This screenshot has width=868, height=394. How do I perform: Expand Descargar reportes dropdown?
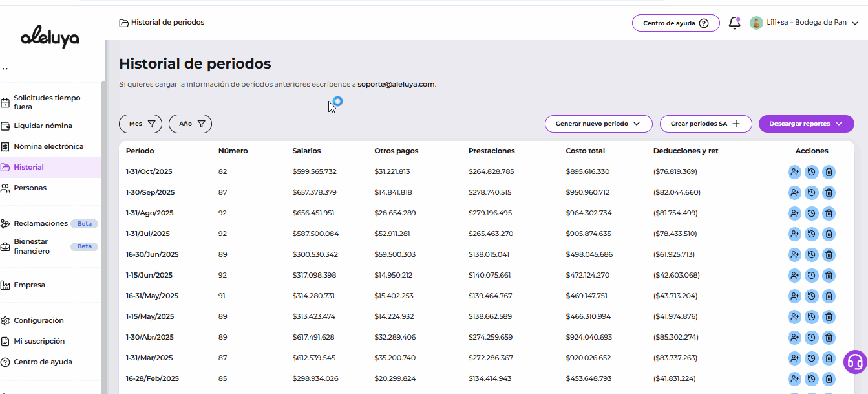point(806,124)
